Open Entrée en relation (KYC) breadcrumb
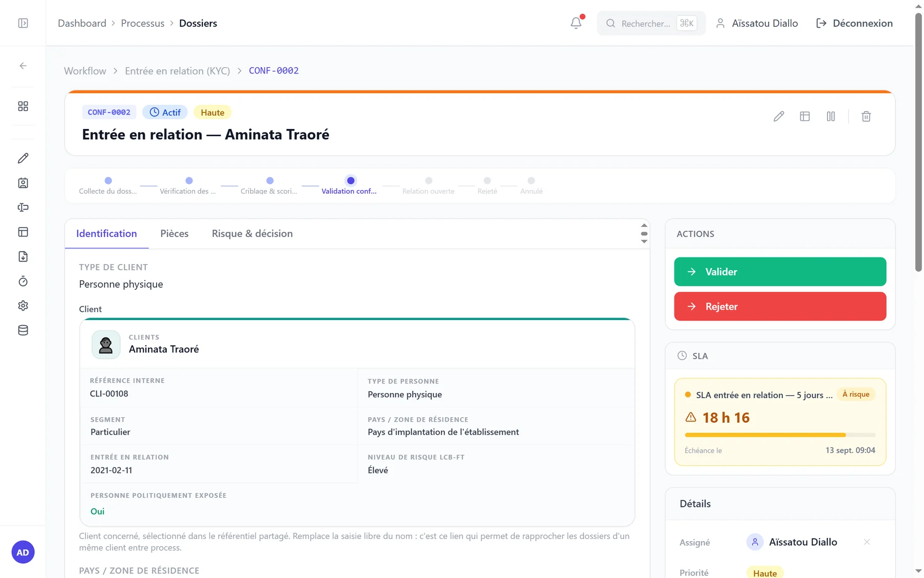 coord(178,71)
